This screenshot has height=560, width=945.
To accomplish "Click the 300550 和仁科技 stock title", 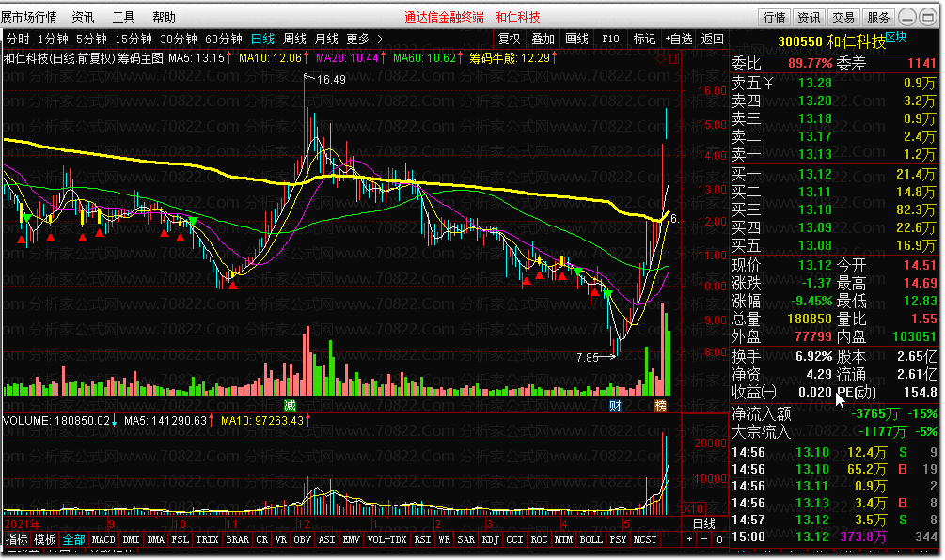I will [832, 42].
